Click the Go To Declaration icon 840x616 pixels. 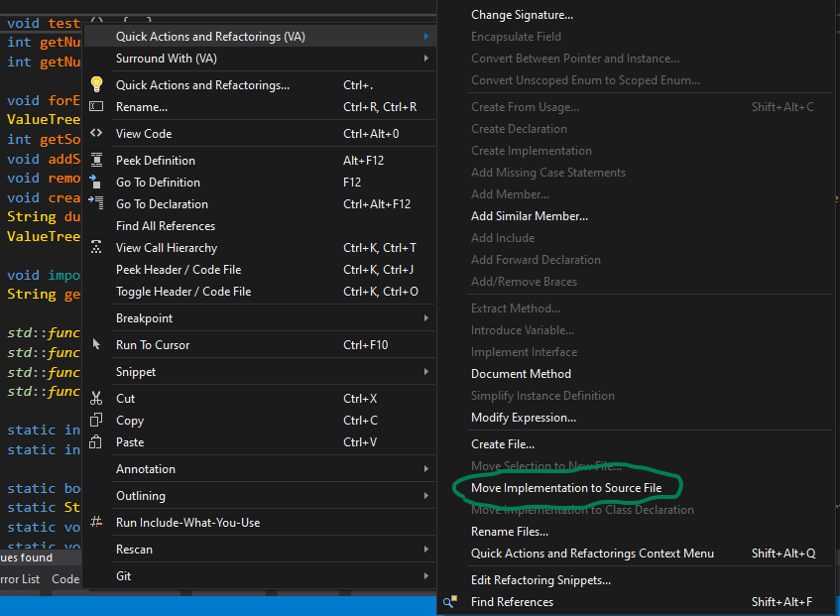click(x=96, y=202)
